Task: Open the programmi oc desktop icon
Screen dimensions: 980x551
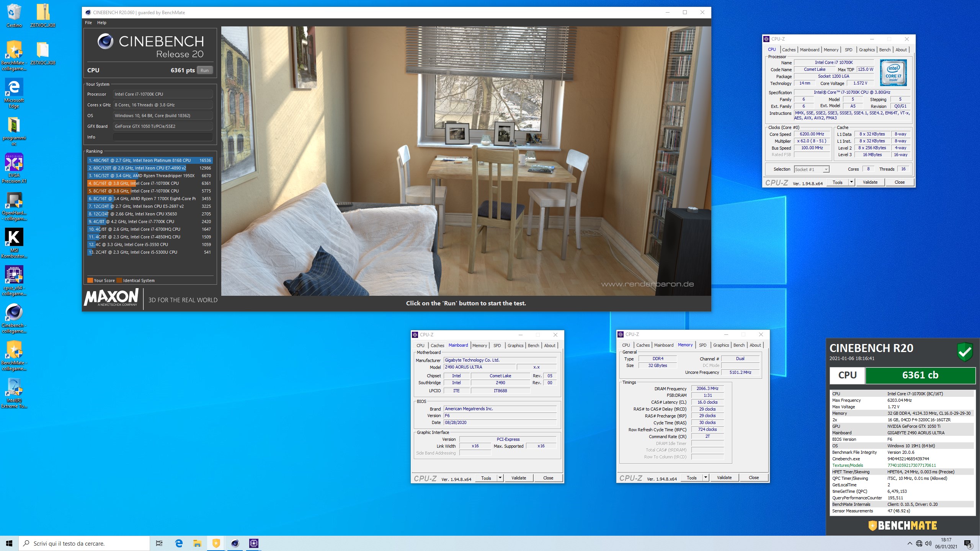Action: click(x=14, y=130)
